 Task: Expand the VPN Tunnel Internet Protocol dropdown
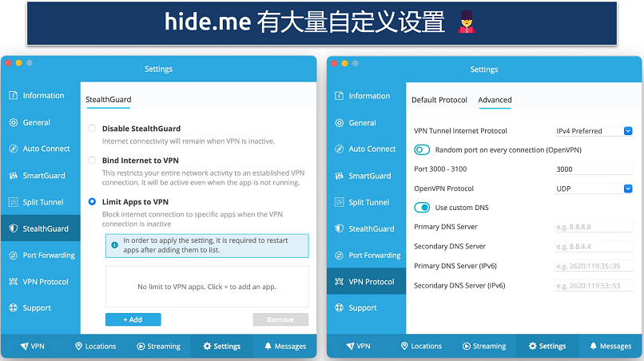[x=594, y=131]
